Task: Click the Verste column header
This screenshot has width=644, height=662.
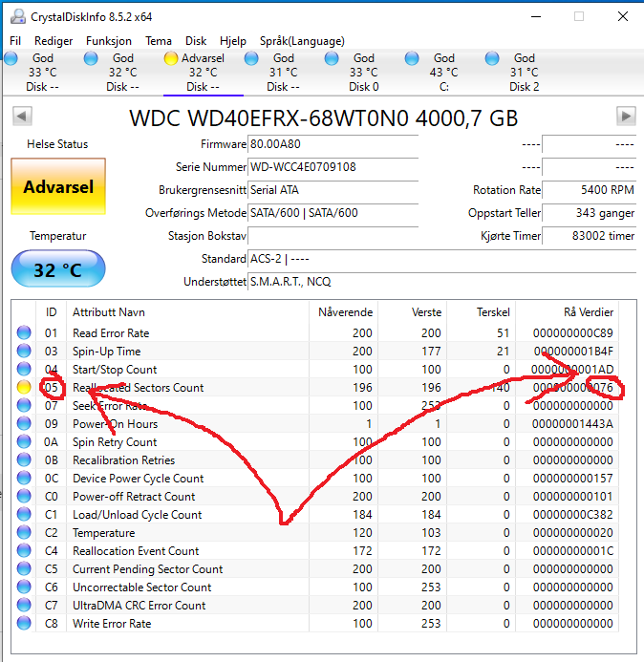Action: 412,312
